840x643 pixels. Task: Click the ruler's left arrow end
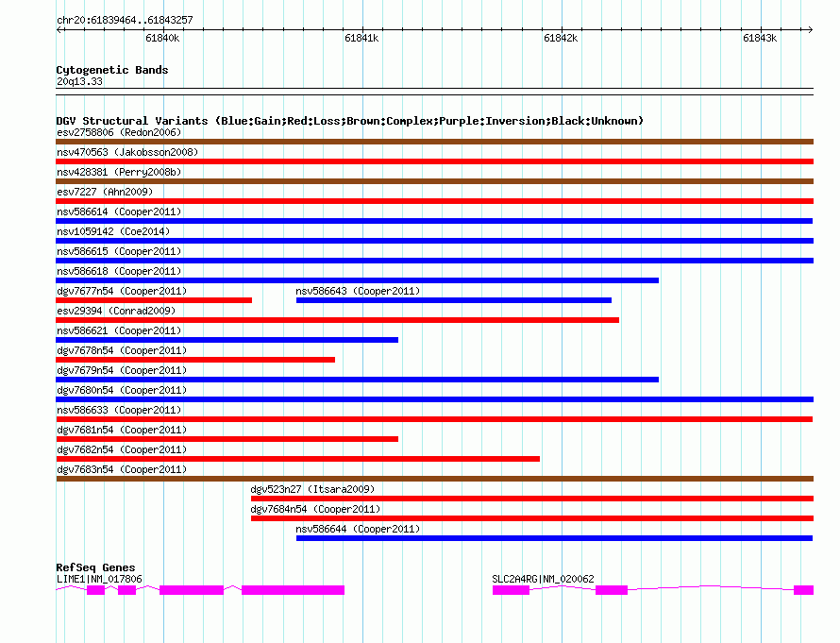pos(59,29)
